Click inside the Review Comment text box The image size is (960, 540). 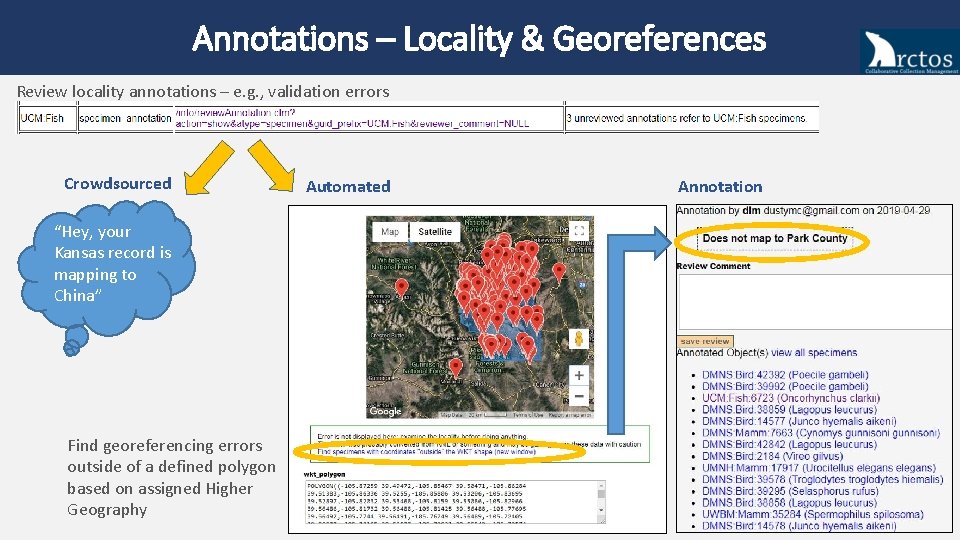[814, 302]
